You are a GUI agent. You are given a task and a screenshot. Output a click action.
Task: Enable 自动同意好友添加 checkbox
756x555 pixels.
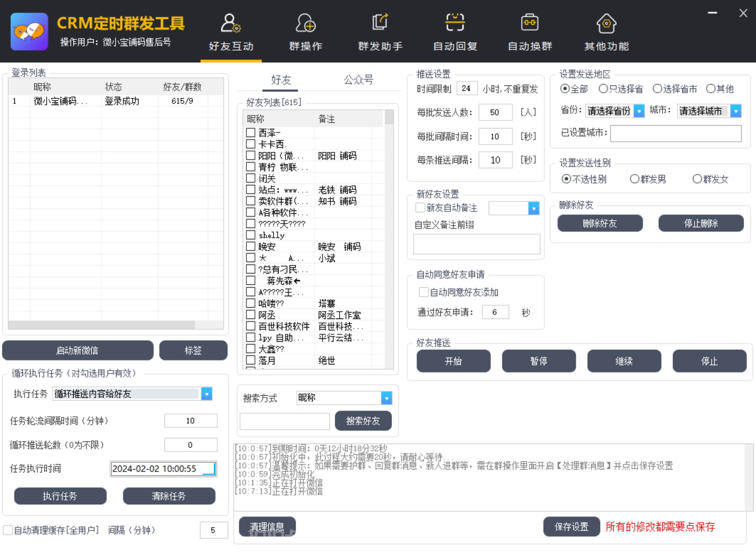tap(424, 292)
